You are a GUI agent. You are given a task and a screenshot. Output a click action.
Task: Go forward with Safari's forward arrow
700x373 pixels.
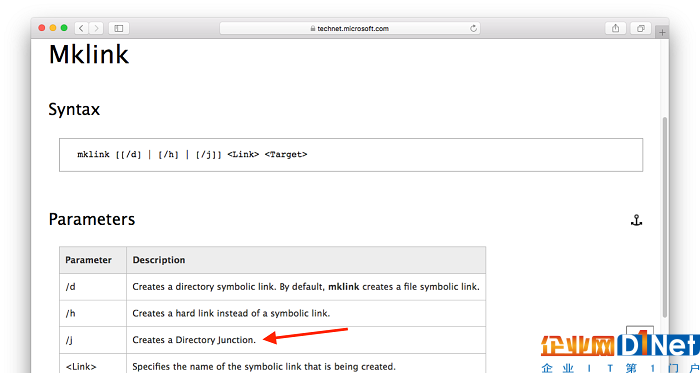click(x=96, y=28)
